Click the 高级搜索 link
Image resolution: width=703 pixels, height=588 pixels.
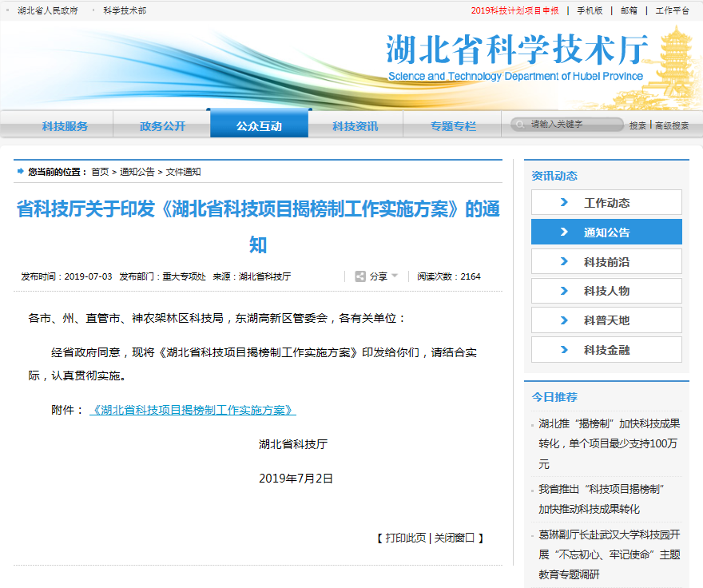673,125
